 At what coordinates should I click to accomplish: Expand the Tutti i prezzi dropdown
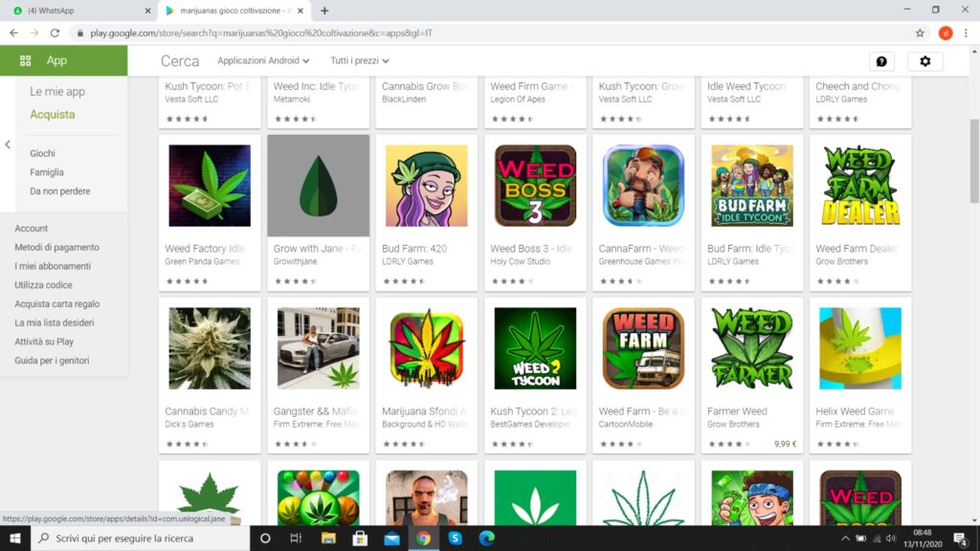click(x=360, y=60)
